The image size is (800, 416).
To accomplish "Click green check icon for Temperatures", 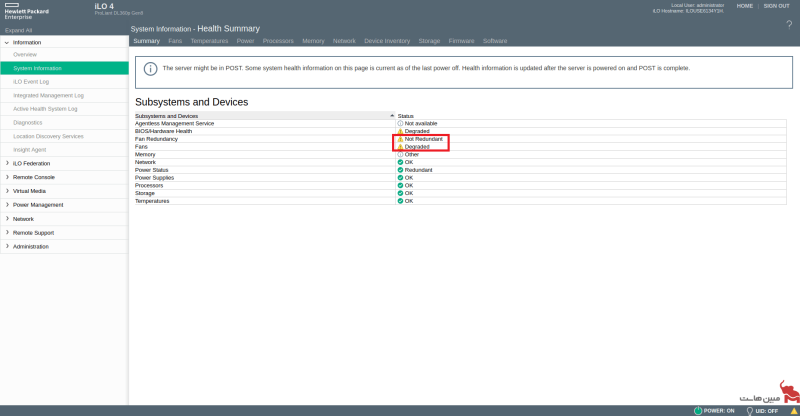I will 400,201.
